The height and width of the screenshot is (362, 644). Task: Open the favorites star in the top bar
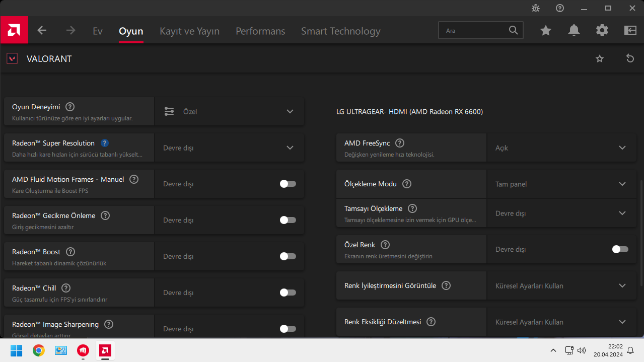pos(546,31)
